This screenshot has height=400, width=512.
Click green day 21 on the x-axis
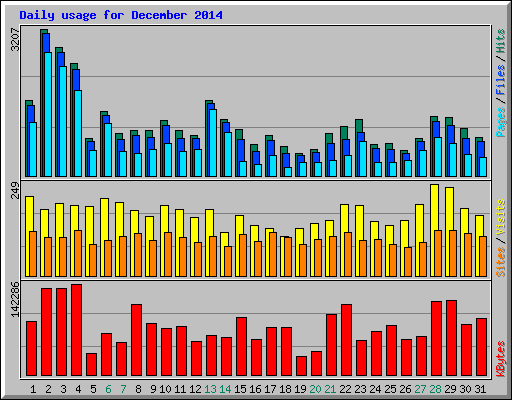coord(330,389)
